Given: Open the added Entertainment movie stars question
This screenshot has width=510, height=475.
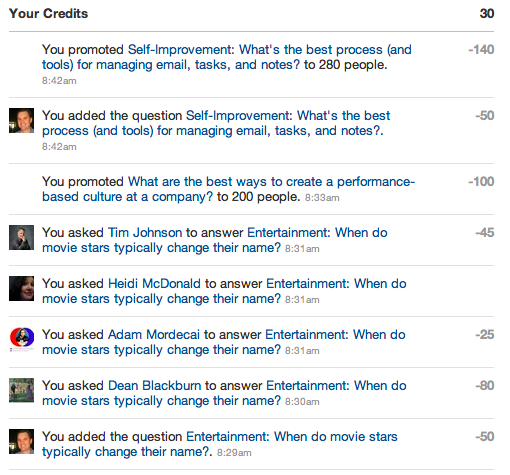Looking at the screenshot, I should click(x=220, y=444).
